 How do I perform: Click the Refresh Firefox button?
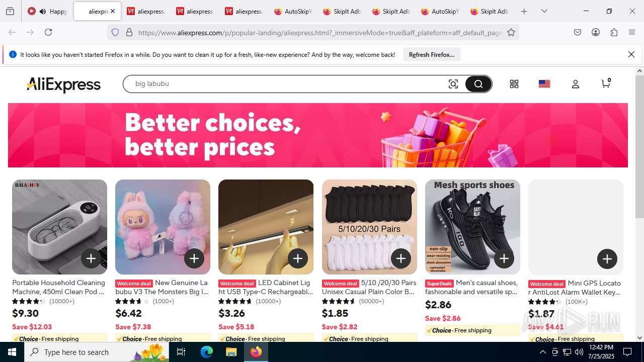tap(432, 54)
